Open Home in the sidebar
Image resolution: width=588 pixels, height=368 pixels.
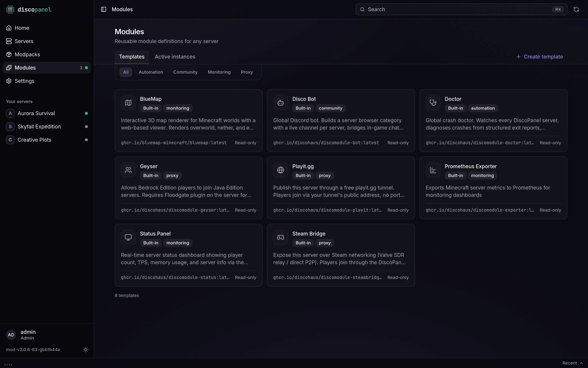(47, 28)
